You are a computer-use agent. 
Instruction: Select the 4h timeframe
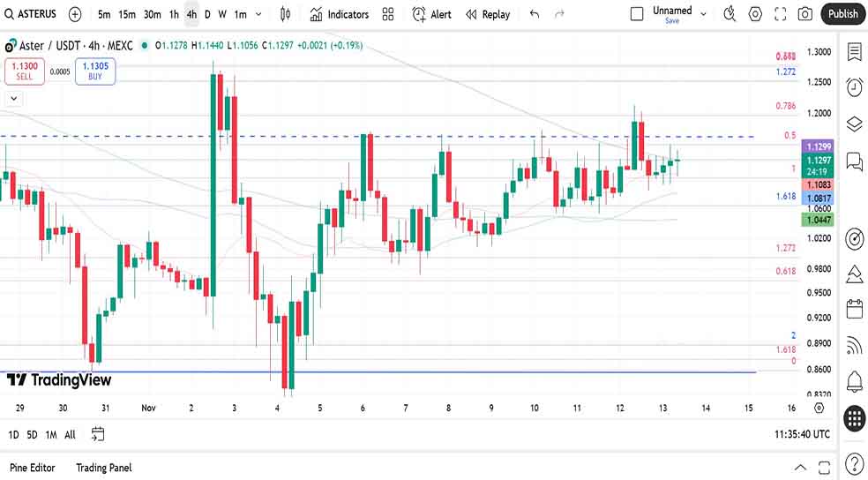tap(191, 14)
